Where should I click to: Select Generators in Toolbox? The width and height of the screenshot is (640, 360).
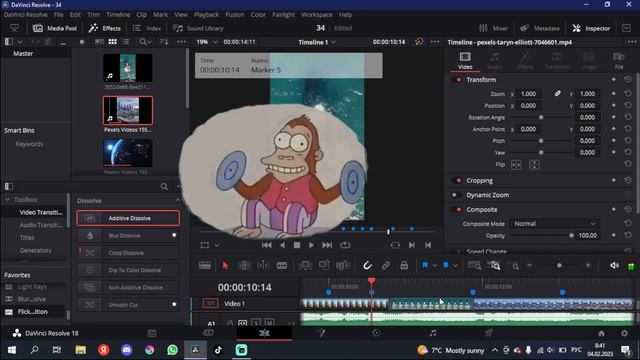[x=36, y=250]
